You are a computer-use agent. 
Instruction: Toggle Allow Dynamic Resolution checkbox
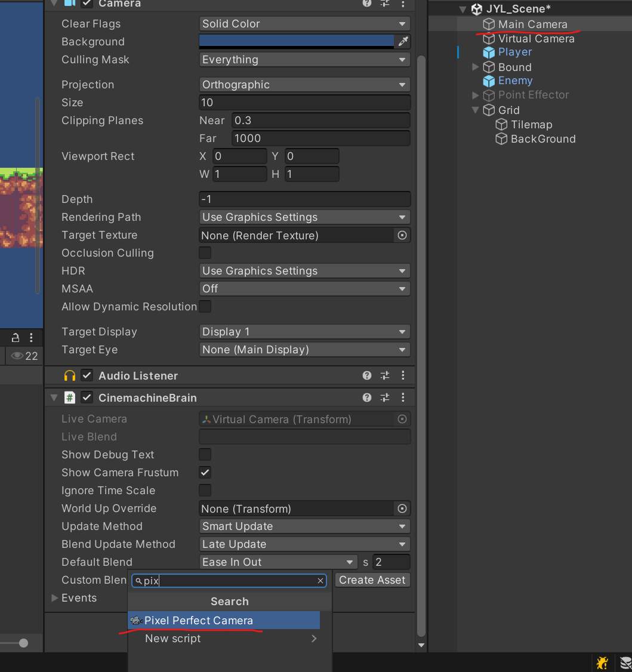tap(205, 307)
